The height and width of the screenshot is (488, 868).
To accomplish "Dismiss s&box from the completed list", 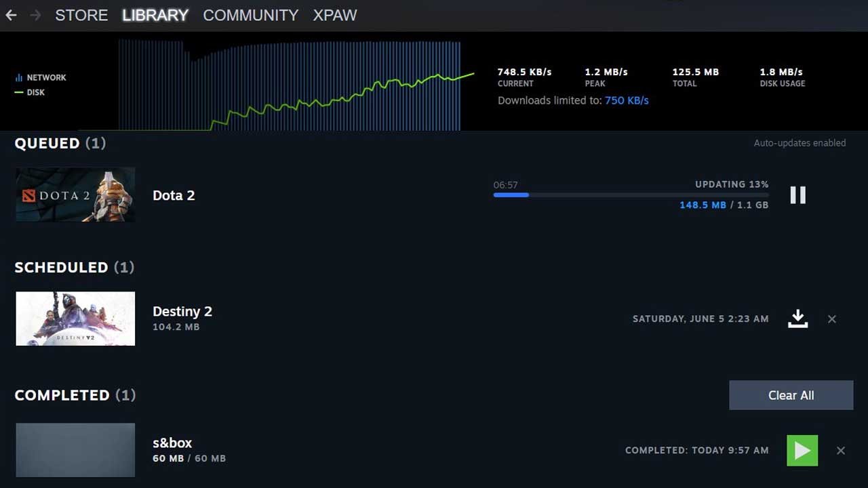I will (842, 450).
